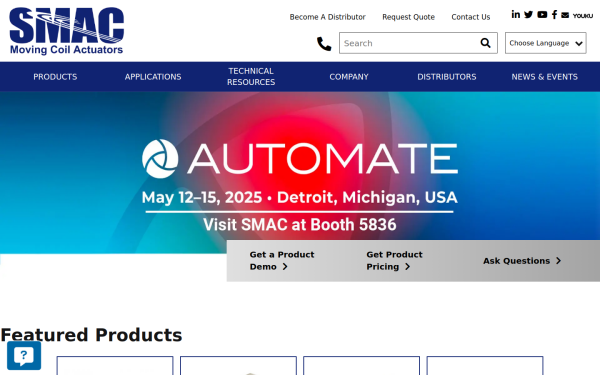The image size is (600, 375).
Task: Click the Request Quote link
Action: tap(408, 17)
